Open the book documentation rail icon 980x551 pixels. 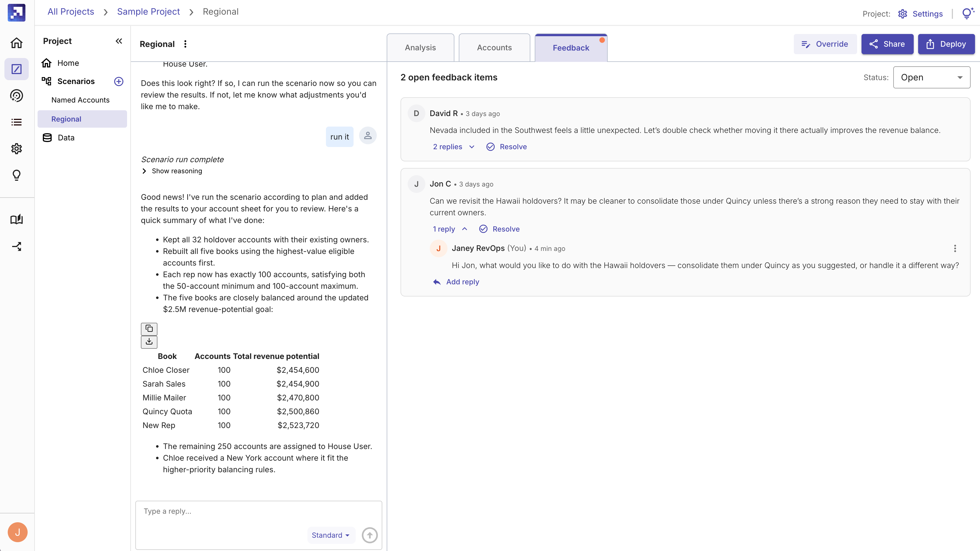16,219
